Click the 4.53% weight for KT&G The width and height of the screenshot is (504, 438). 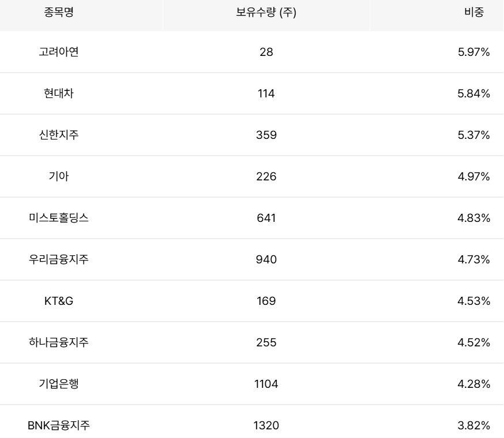pos(474,301)
